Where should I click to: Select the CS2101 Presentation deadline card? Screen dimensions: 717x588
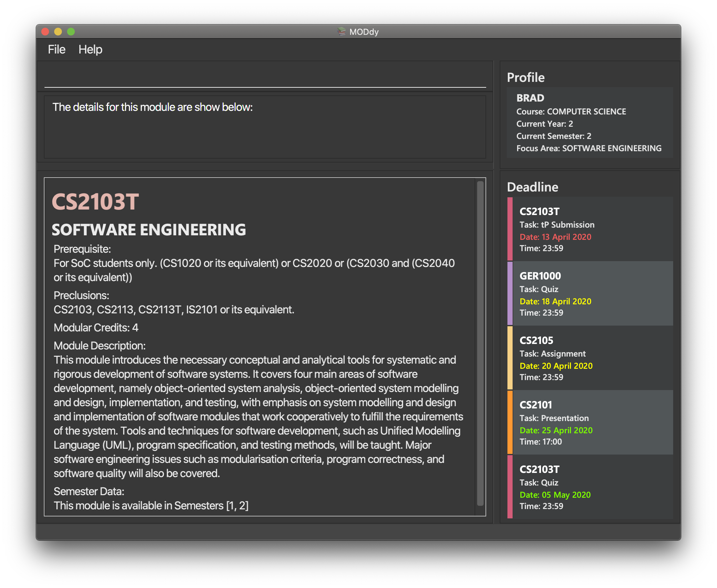[590, 422]
